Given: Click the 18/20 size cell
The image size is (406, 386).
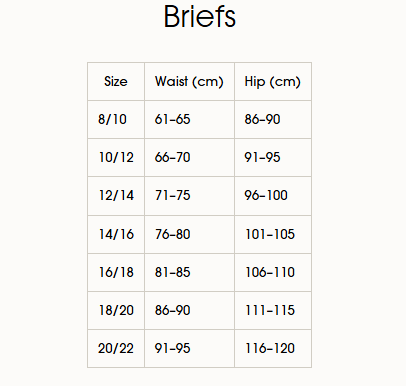Looking at the screenshot, I should pos(116,310).
